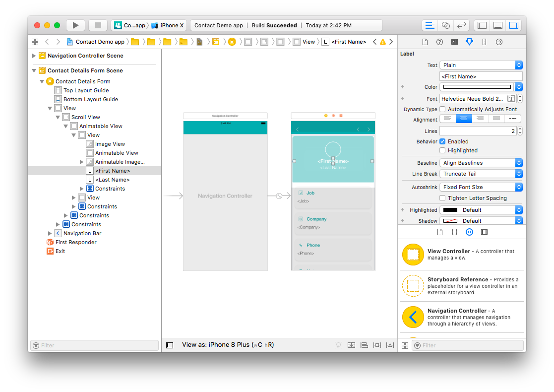This screenshot has width=554, height=392.
Task: Toggle the Debug area panel
Action: pyautogui.click(x=498, y=25)
